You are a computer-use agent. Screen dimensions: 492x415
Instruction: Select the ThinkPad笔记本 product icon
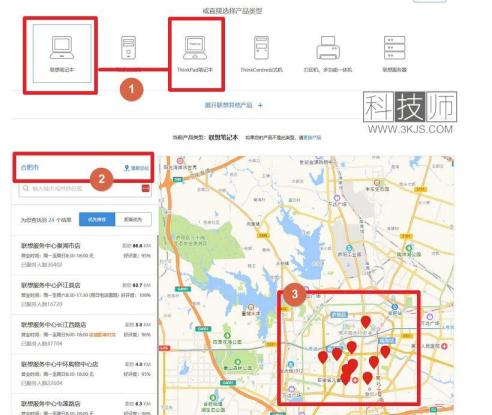[x=195, y=48]
